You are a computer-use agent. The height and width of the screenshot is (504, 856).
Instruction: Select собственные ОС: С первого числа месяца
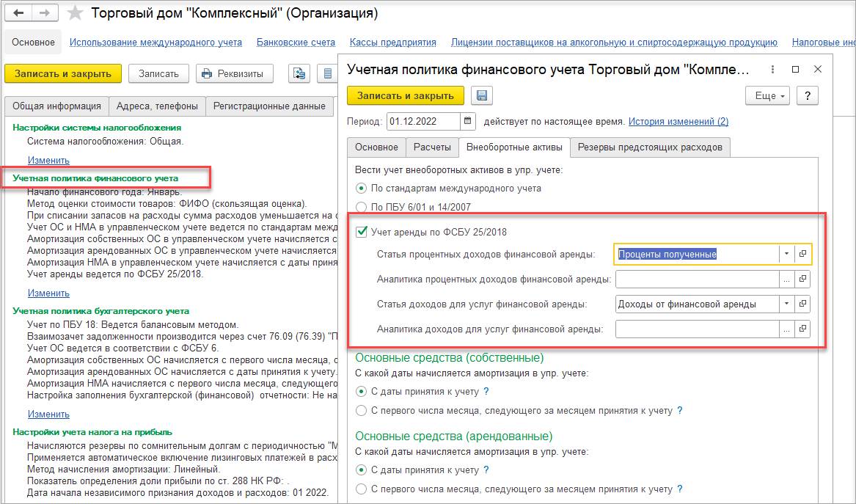361,410
